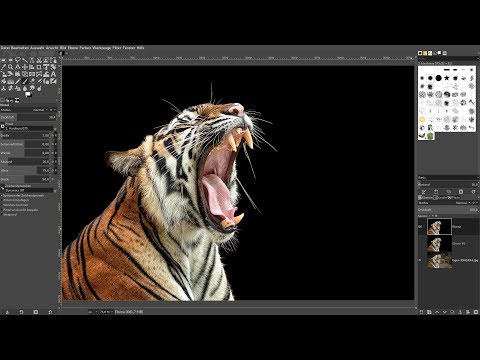Switch to the Kanäle tab
The image size is (480, 360).
[440, 198]
